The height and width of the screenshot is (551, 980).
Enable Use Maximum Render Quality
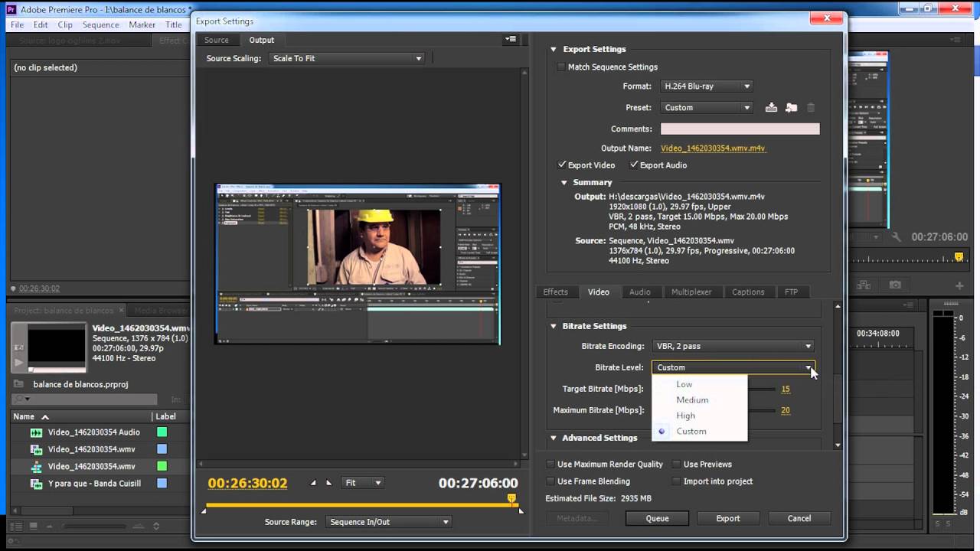coord(550,465)
